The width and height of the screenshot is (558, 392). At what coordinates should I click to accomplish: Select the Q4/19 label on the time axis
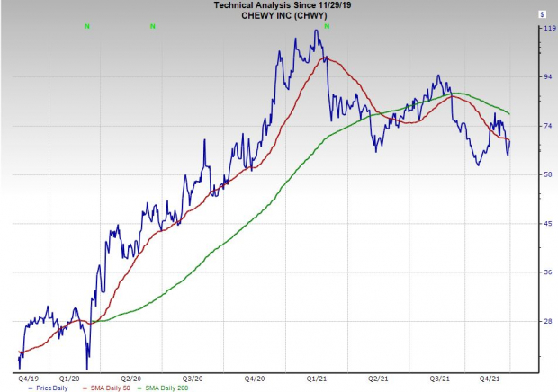pyautogui.click(x=27, y=379)
